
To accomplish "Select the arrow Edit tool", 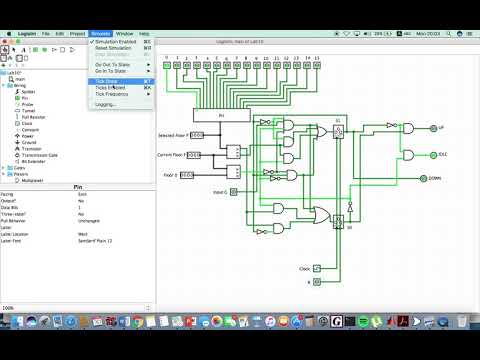I will [x=14, y=50].
